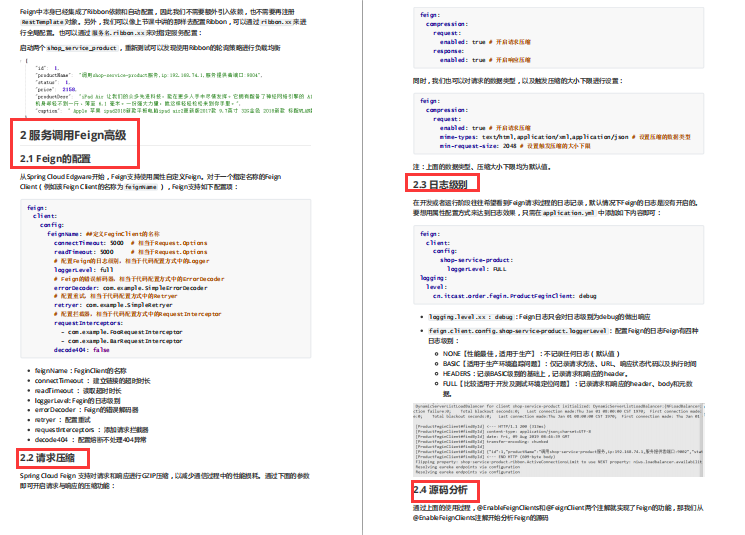Click the 'readTimeout: 5000' code line
This screenshot has width=745, height=535.
click(x=131, y=252)
